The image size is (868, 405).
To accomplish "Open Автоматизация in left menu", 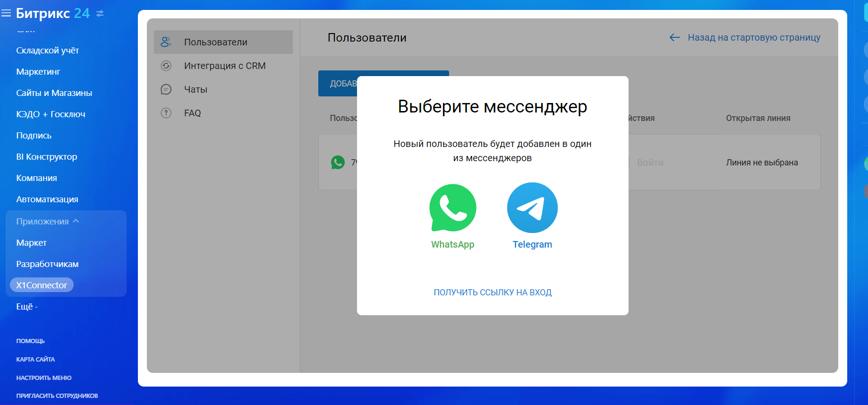I will click(x=47, y=199).
